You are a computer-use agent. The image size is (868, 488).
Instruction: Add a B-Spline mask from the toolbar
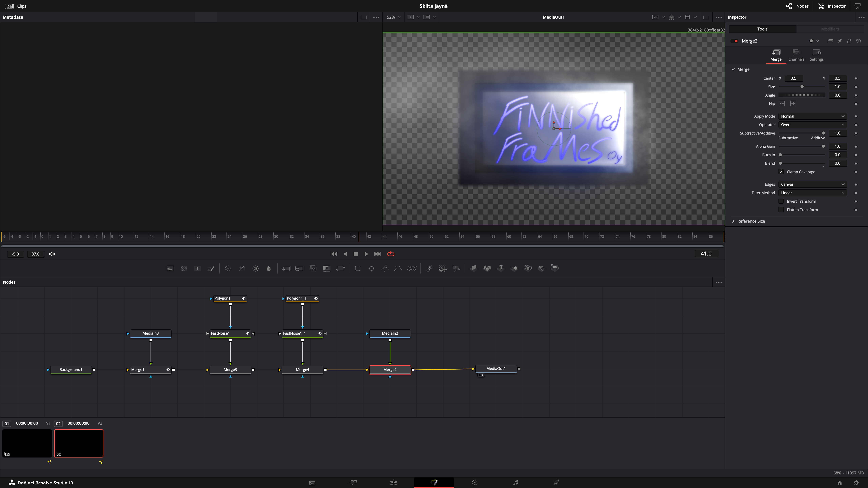[x=398, y=268]
